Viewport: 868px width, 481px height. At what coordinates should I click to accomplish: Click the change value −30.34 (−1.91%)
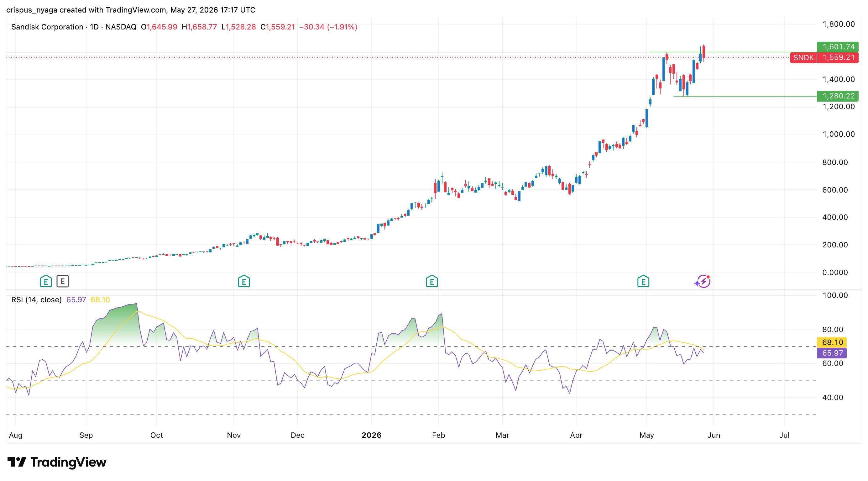pyautogui.click(x=328, y=27)
